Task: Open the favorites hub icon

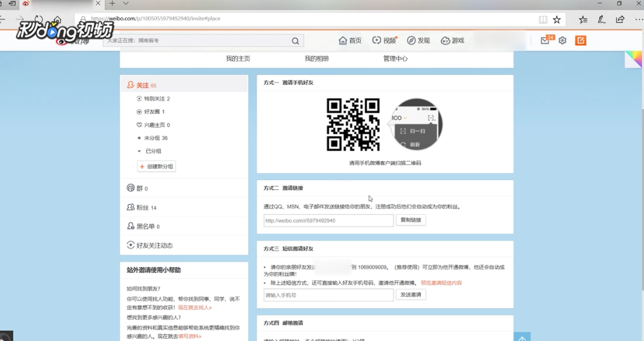Action: (583, 19)
